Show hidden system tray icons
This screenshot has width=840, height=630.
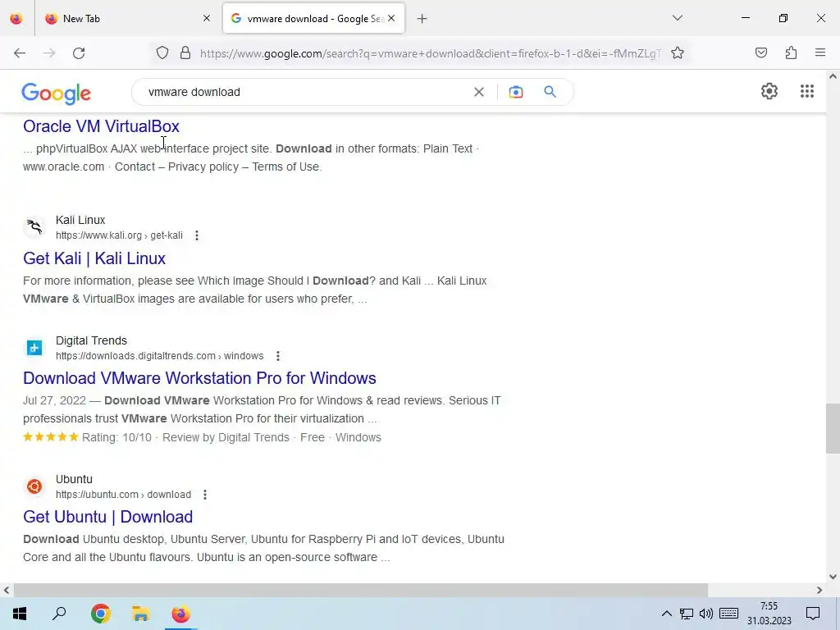666,614
